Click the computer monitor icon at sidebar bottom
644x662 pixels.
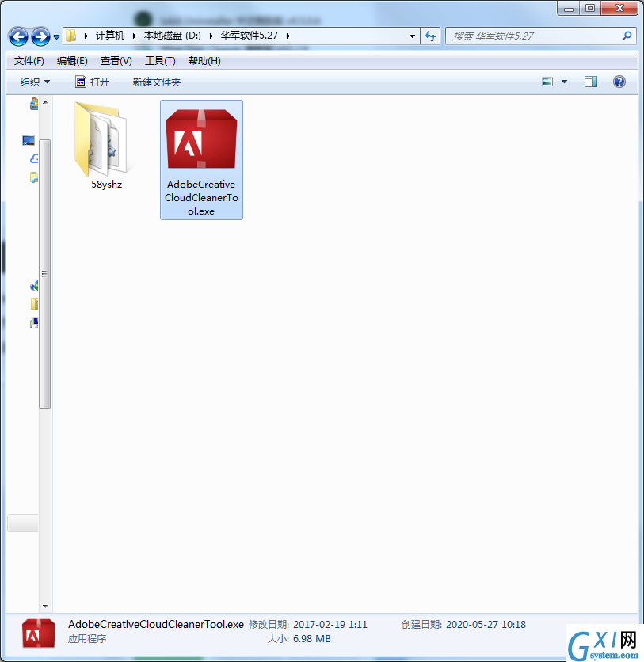pyautogui.click(x=34, y=323)
